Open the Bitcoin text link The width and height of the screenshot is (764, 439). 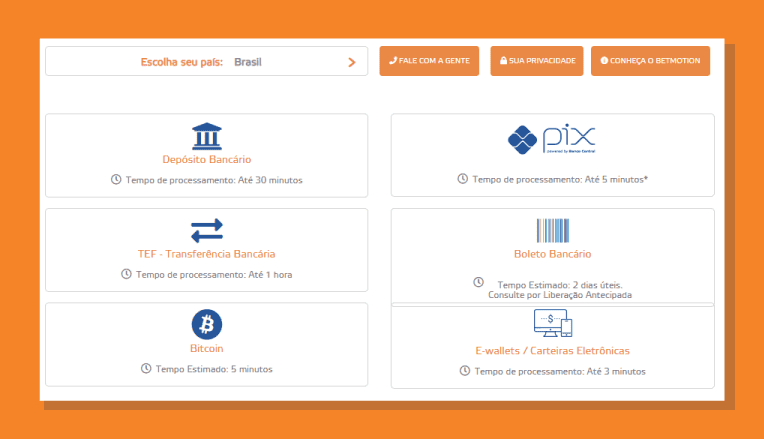(207, 348)
